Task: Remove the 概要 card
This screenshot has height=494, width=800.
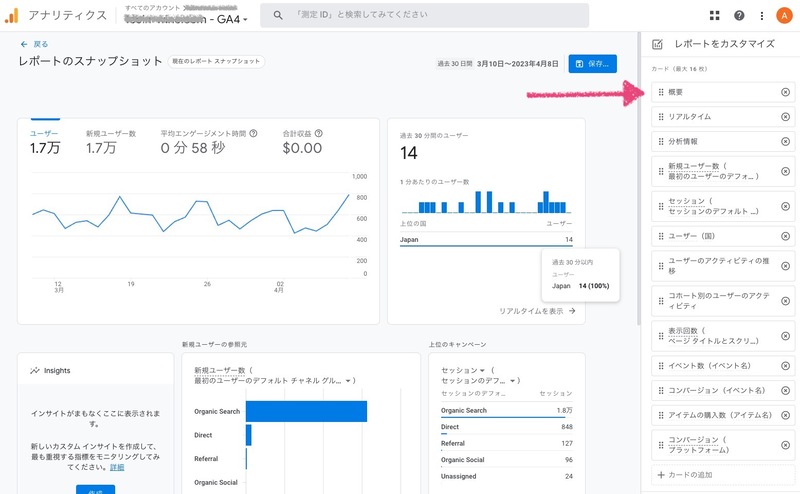Action: tap(786, 92)
